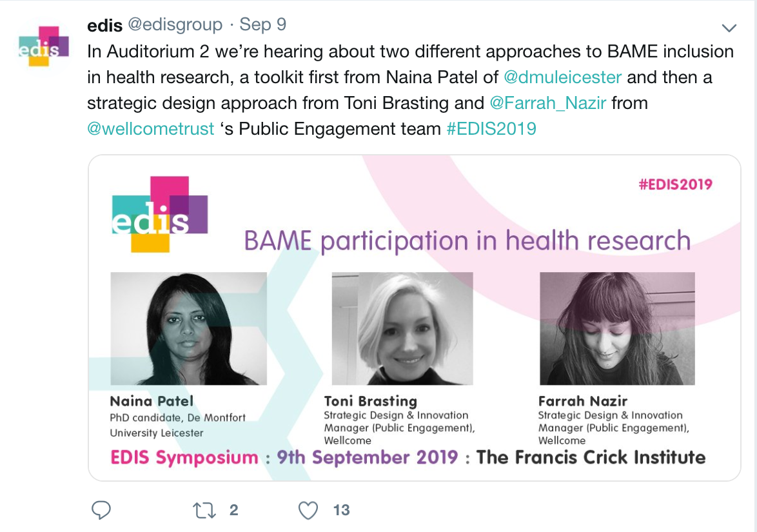This screenshot has height=532, width=757.
Task: Click the retweet count 2
Action: click(233, 510)
